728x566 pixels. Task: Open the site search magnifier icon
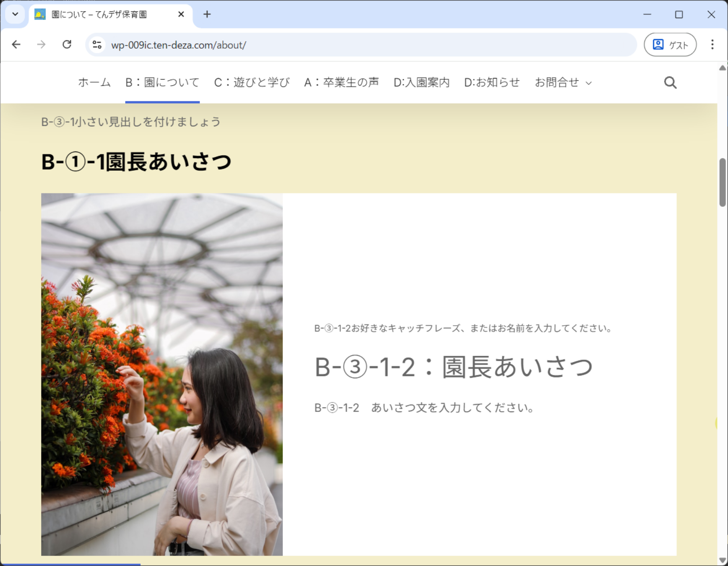(670, 83)
